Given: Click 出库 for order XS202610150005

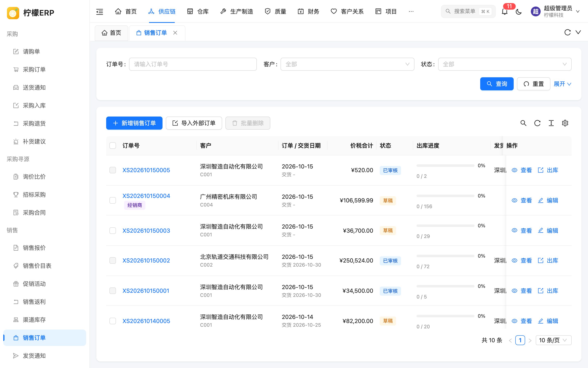Looking at the screenshot, I should click(x=548, y=170).
